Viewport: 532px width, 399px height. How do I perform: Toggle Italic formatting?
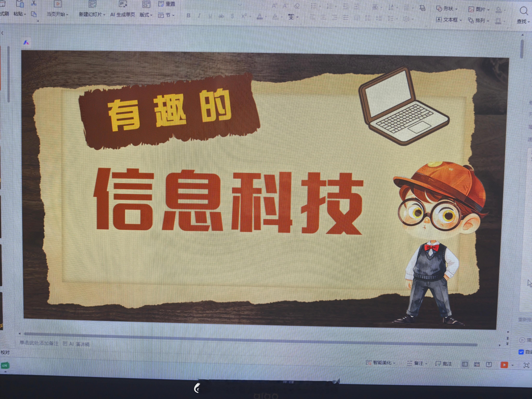199,16
